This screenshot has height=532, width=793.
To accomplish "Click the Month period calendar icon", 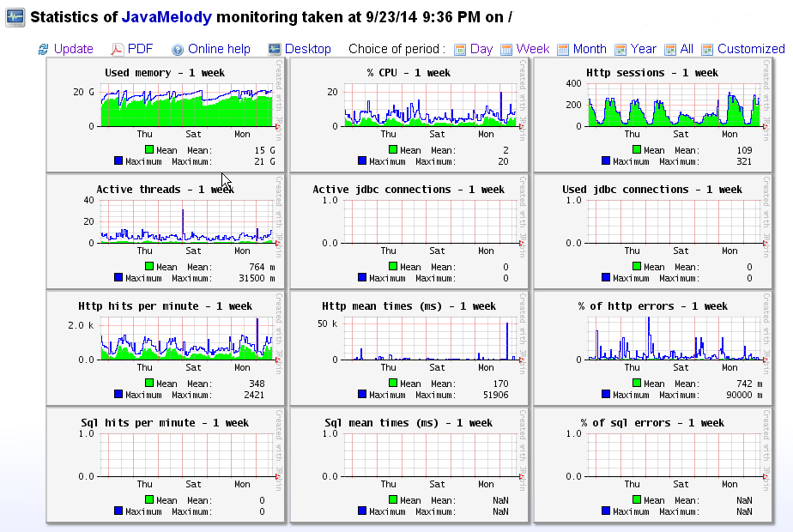I will coord(563,50).
